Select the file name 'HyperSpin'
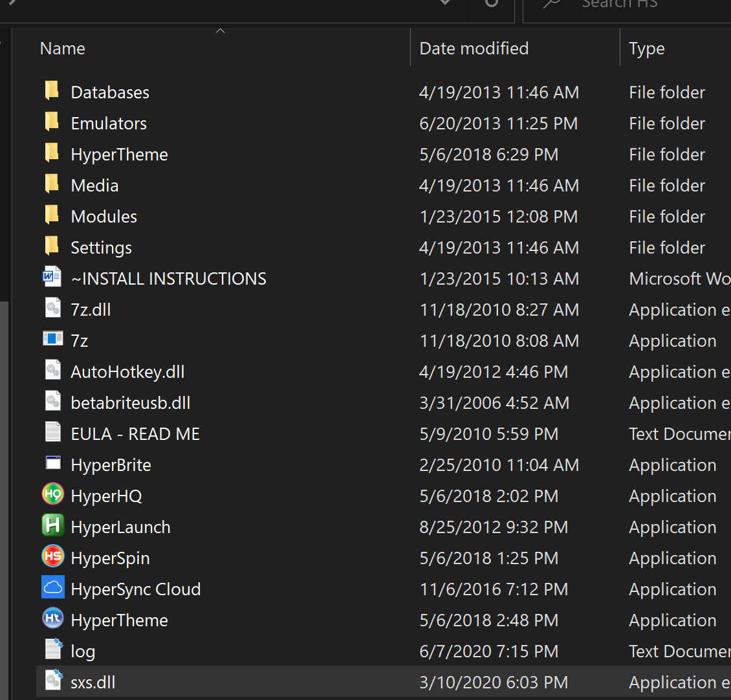The width and height of the screenshot is (731, 700). (110, 558)
